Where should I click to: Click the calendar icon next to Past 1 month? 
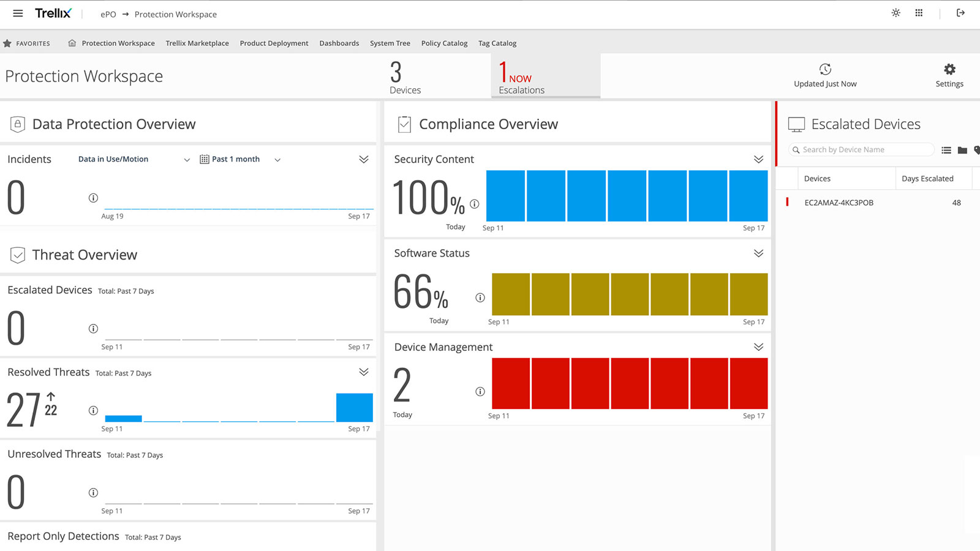pyautogui.click(x=205, y=159)
